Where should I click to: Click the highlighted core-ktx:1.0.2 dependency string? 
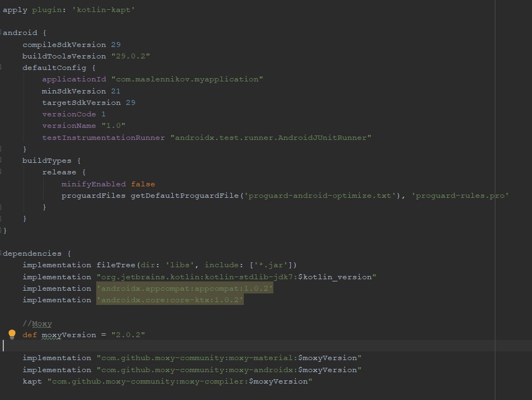(x=170, y=300)
